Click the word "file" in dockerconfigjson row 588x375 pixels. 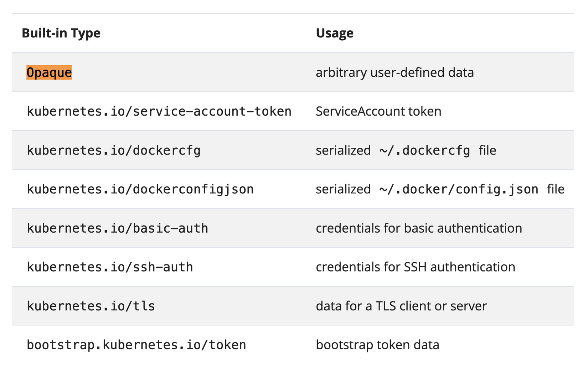(x=556, y=189)
